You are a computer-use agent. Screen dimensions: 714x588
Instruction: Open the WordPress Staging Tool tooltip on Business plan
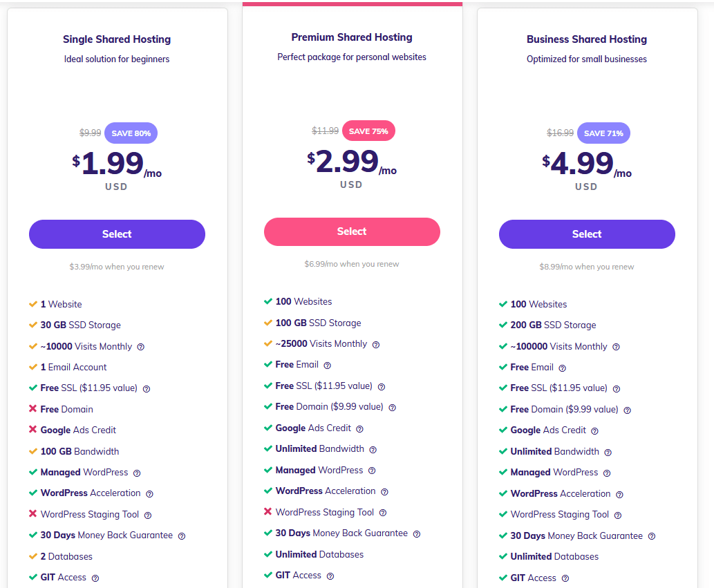618,515
